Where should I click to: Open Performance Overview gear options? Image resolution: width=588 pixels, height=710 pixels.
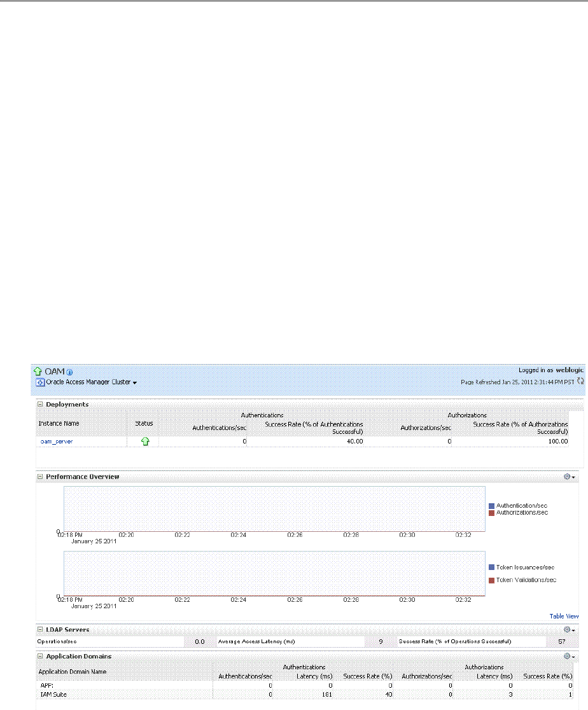569,477
